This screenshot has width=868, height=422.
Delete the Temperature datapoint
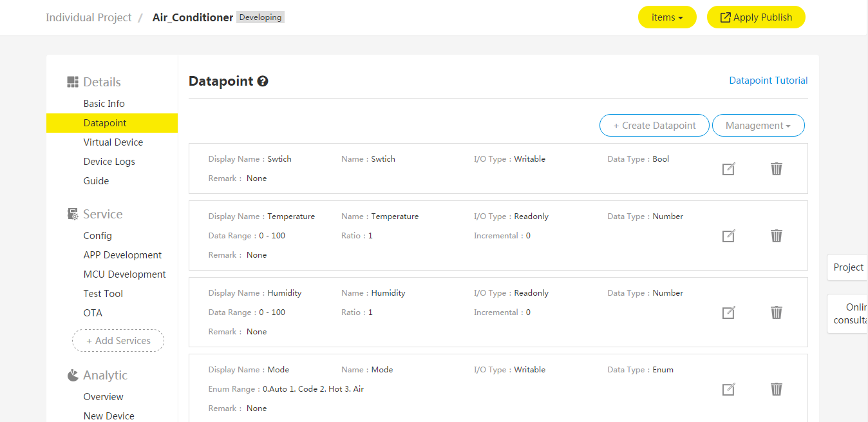point(777,236)
